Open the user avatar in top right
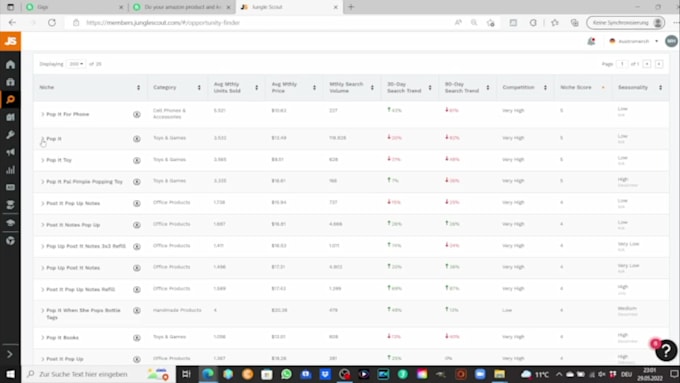 tap(671, 41)
